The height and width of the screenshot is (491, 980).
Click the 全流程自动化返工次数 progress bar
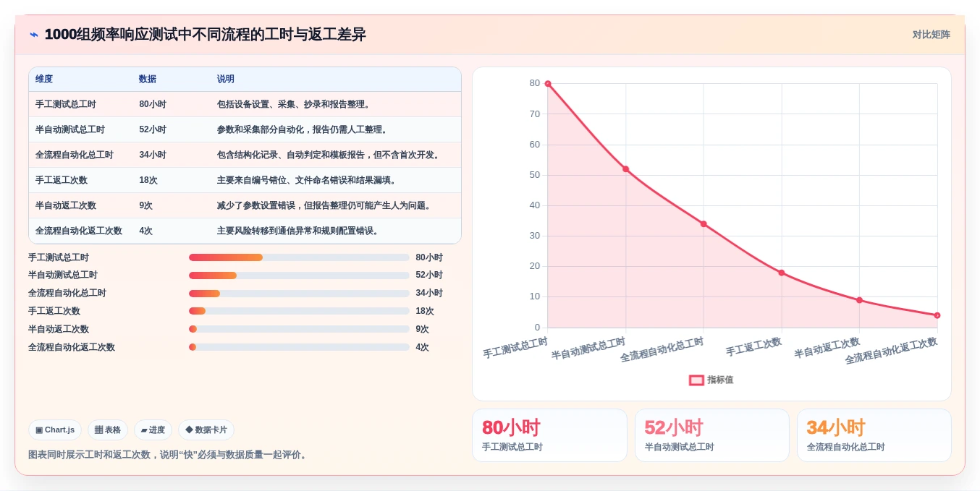coord(299,347)
